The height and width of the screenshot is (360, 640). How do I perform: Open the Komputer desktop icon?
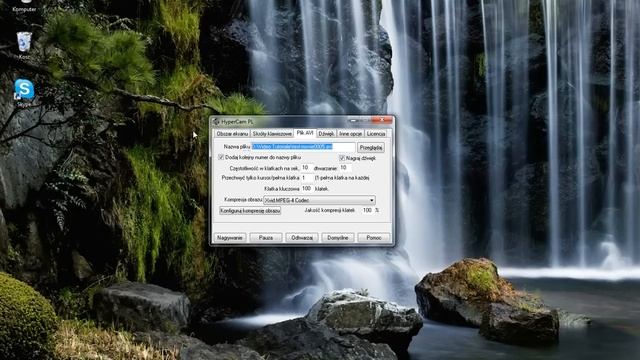[x=24, y=5]
